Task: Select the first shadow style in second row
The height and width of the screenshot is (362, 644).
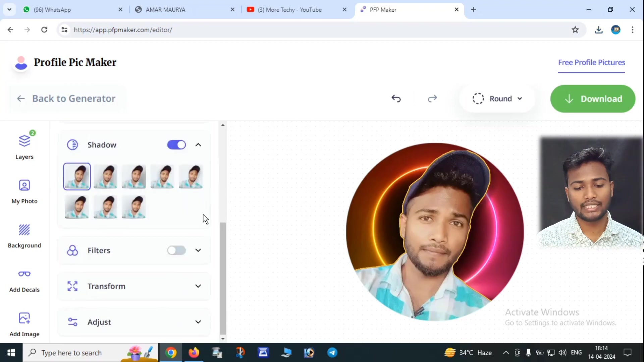Action: point(77,207)
